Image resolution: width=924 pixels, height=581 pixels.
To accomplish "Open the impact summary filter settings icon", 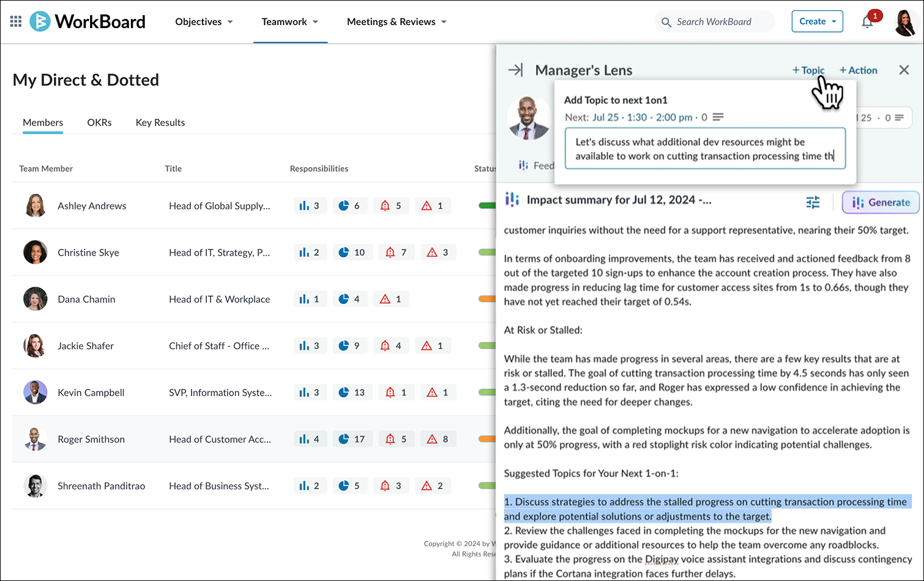I will pyautogui.click(x=813, y=202).
